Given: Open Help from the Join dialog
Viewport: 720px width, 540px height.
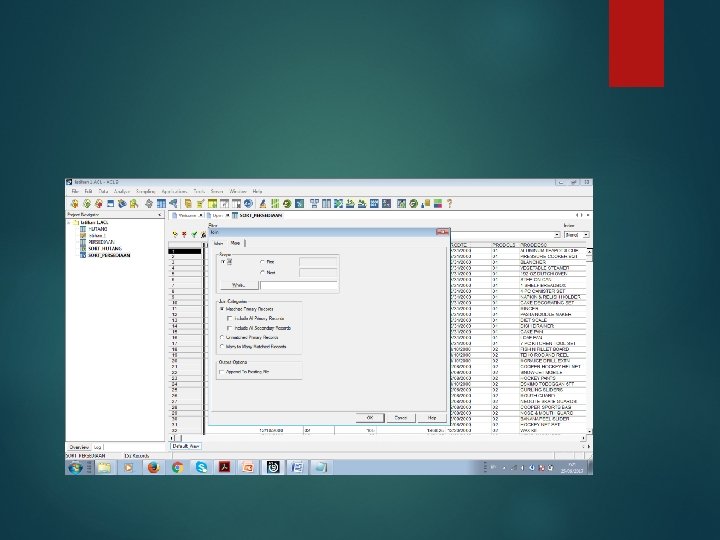Looking at the screenshot, I should [432, 418].
